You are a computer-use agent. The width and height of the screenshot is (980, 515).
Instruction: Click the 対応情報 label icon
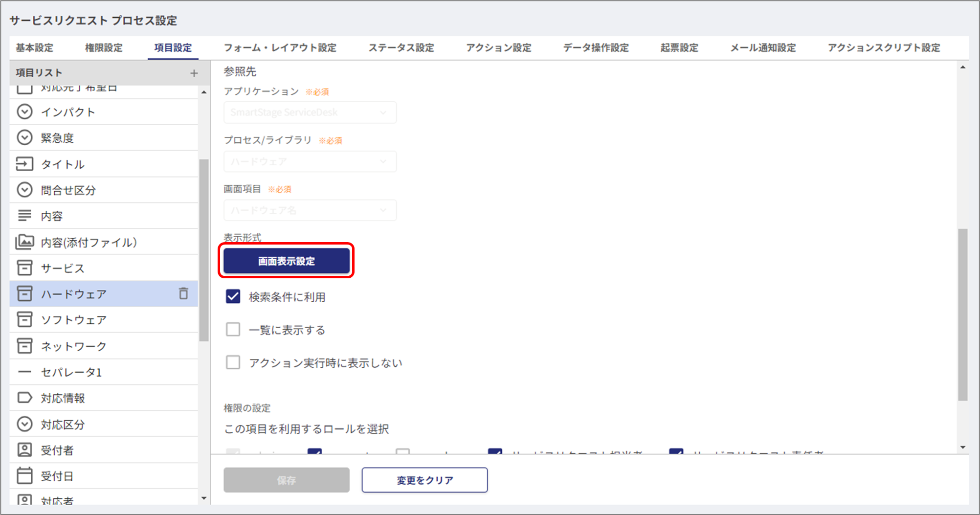(24, 398)
